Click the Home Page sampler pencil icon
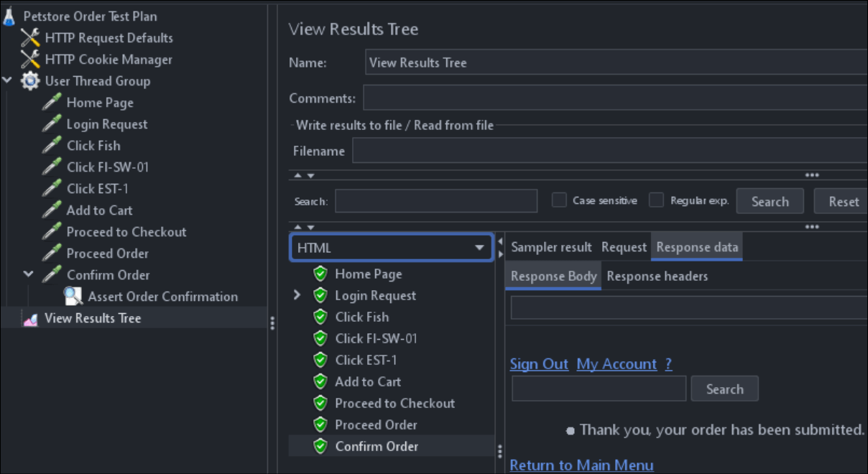This screenshot has height=474, width=868. 50,102
